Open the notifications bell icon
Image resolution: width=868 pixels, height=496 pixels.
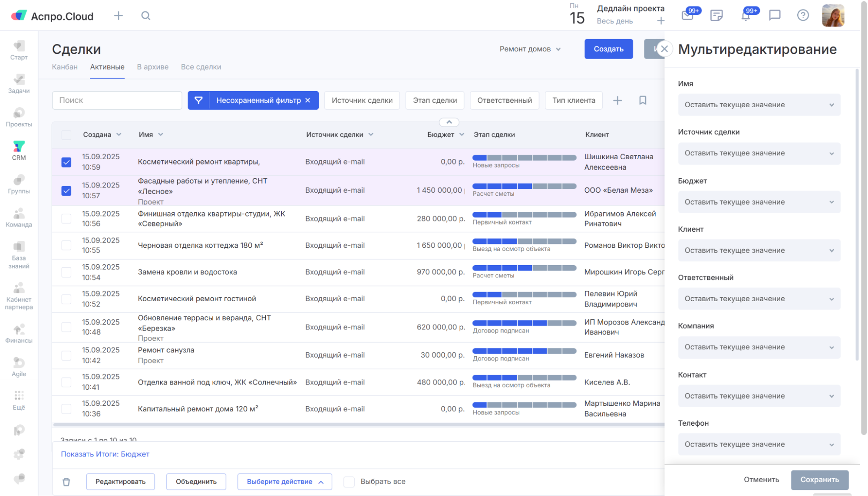[x=746, y=16]
